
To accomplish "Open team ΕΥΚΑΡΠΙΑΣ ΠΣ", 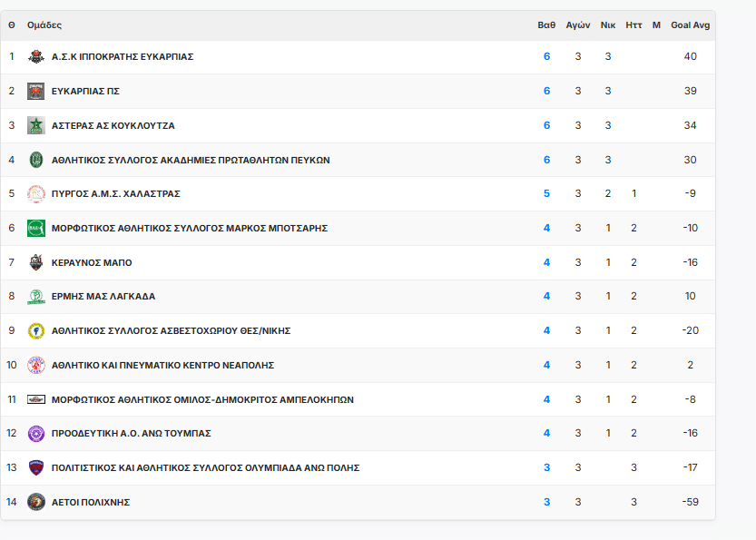I will point(85,91).
